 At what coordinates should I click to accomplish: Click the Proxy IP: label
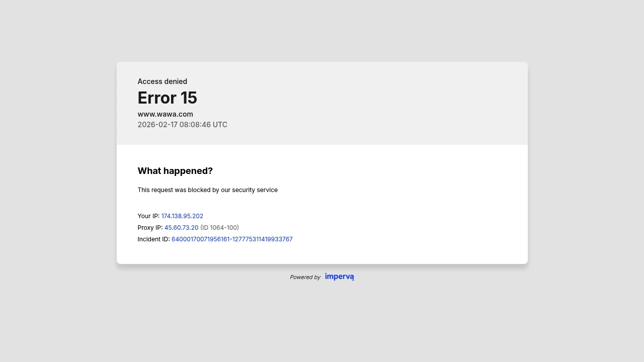pos(150,228)
